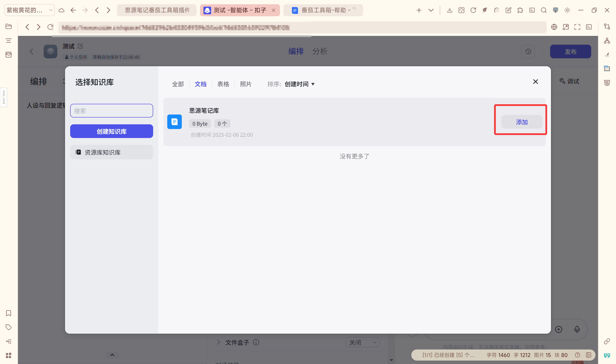Open the file tree folder icon
Image resolution: width=616 pixels, height=364 pixels.
tap(9, 26)
